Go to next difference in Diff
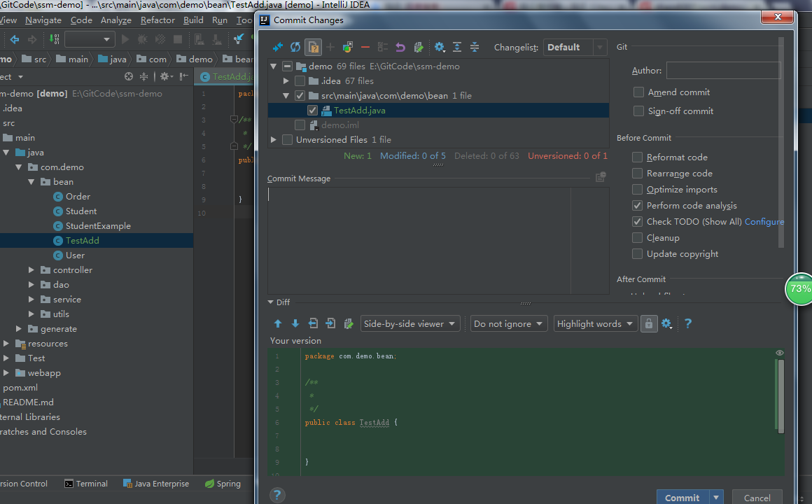Viewport: 812px width, 504px height. [x=295, y=323]
